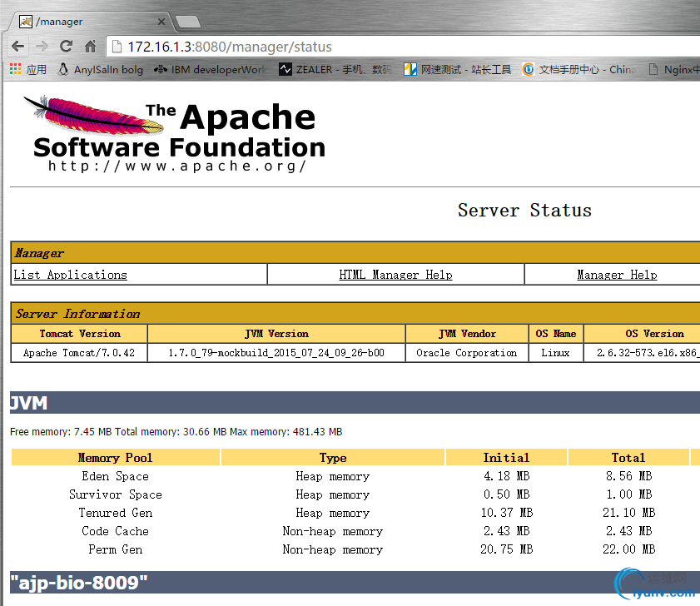Image resolution: width=700 pixels, height=606 pixels.
Task: Click Tenured Gen initial value 10.37 MB
Action: pyautogui.click(x=506, y=513)
